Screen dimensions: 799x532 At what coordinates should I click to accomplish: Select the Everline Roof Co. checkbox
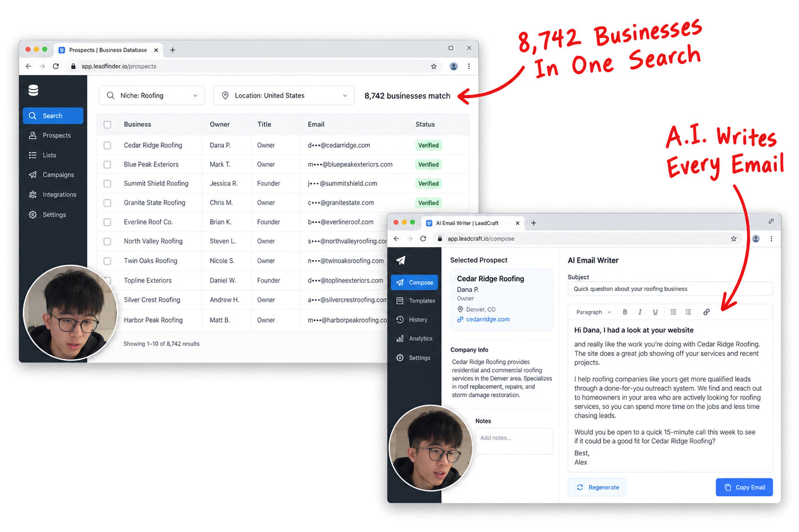tap(107, 222)
